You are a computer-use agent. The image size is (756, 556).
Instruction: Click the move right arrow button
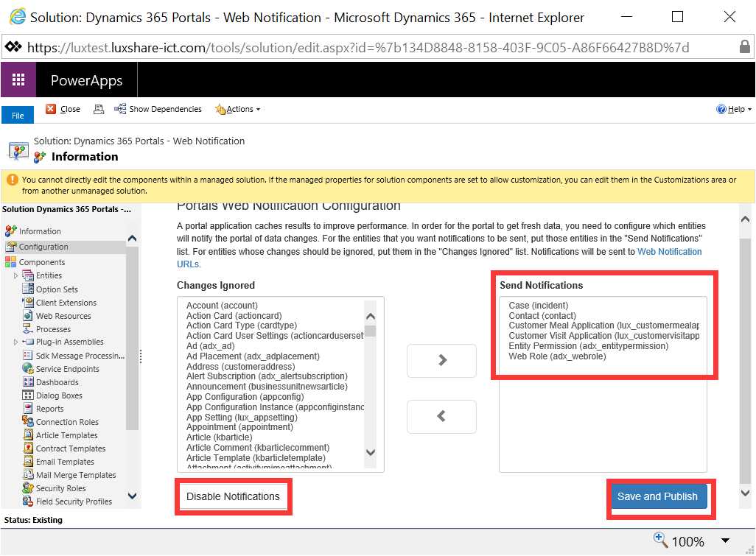click(x=441, y=360)
